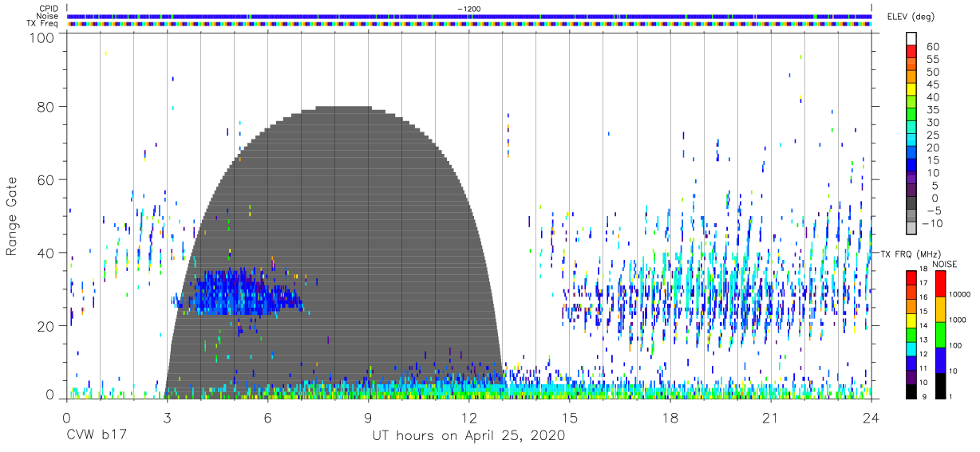Click the x-axis tick label '3'

click(x=167, y=418)
